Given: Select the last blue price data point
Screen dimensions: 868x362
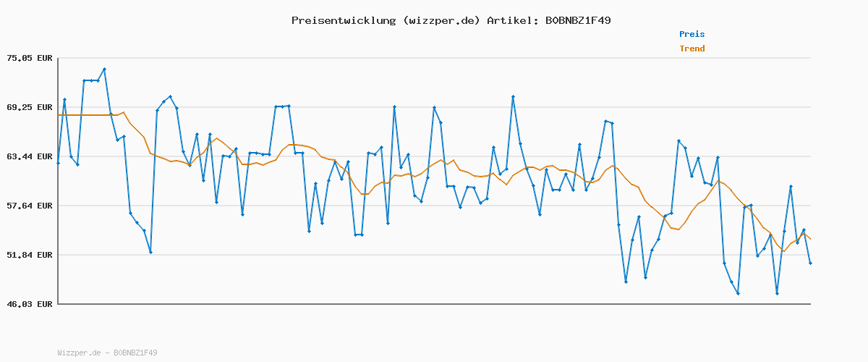Looking at the screenshot, I should [x=810, y=263].
